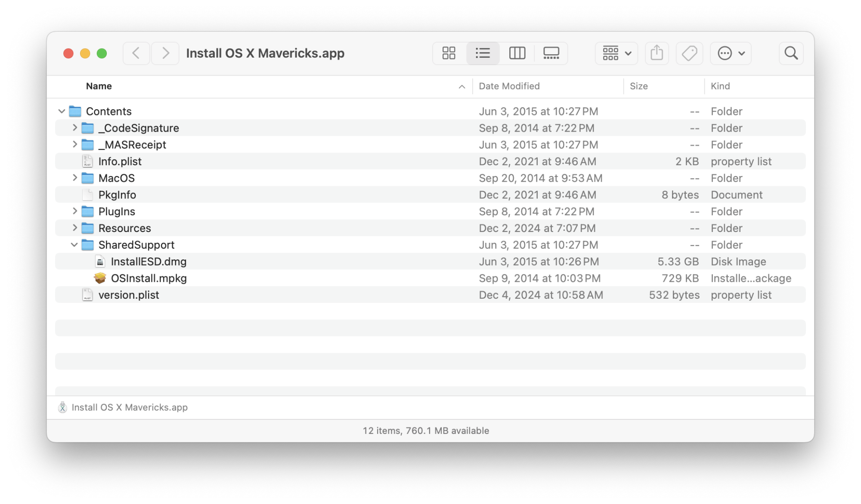
Task: Collapse the Contents folder
Action: pyautogui.click(x=62, y=111)
